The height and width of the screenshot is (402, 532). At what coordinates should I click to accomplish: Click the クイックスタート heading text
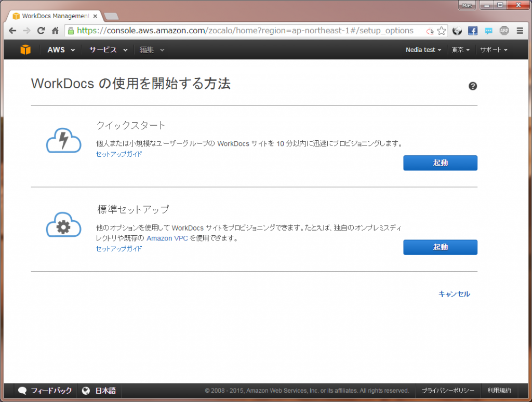(130, 125)
